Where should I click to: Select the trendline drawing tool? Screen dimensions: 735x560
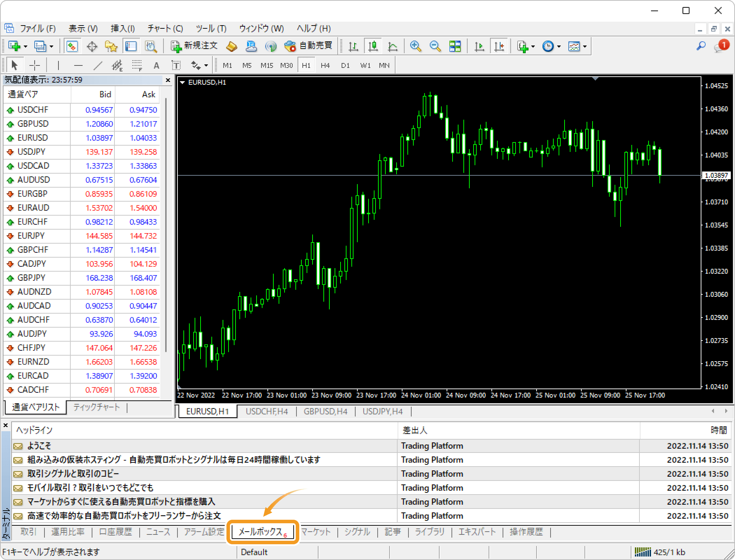pyautogui.click(x=98, y=65)
